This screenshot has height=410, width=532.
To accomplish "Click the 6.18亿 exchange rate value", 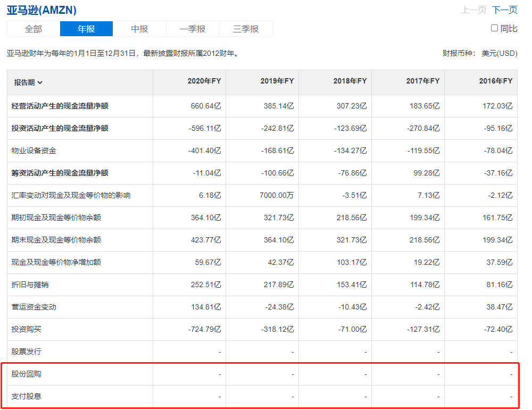I will tap(210, 195).
